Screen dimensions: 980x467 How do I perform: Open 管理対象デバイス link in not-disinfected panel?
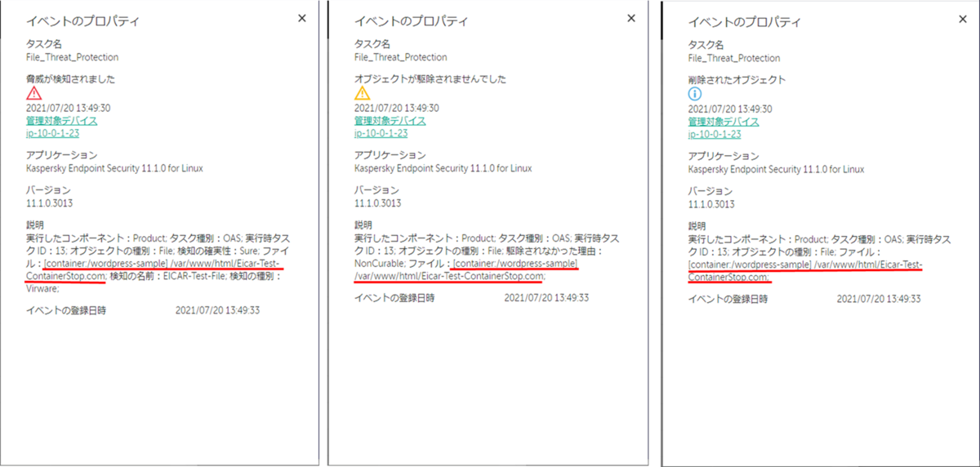390,121
